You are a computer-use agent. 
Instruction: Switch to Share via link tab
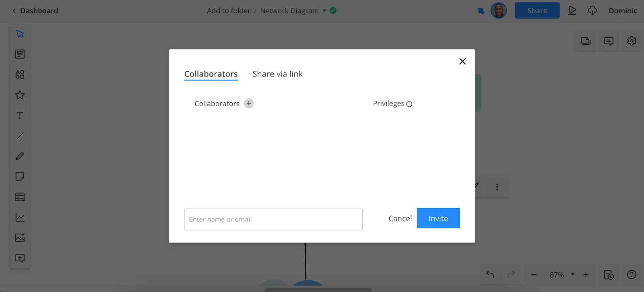pos(277,74)
